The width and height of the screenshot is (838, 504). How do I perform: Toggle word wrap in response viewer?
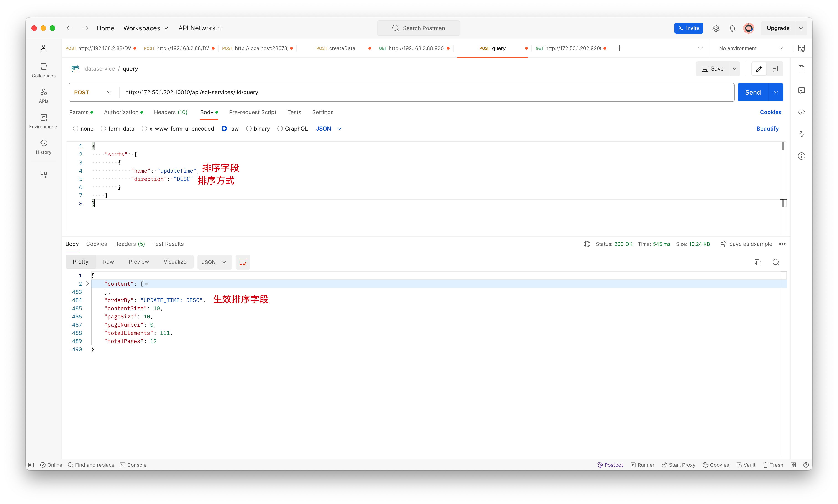pos(243,262)
